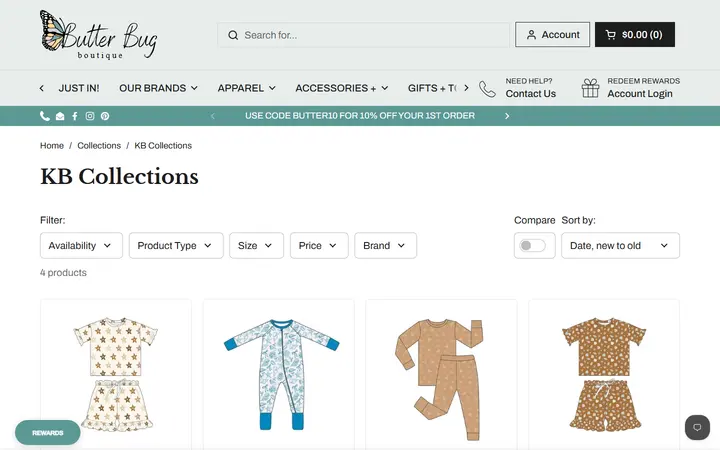Image resolution: width=720 pixels, height=450 pixels.
Task: Follow the Contact Us link
Action: [530, 94]
